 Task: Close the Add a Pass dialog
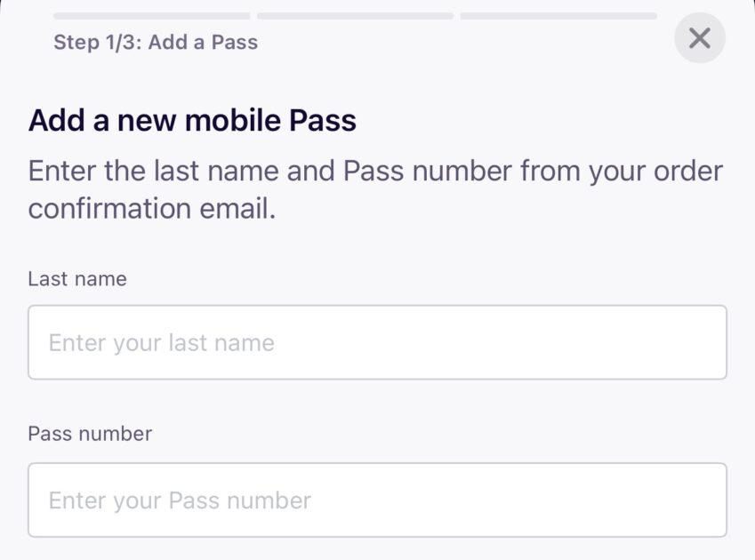699,38
